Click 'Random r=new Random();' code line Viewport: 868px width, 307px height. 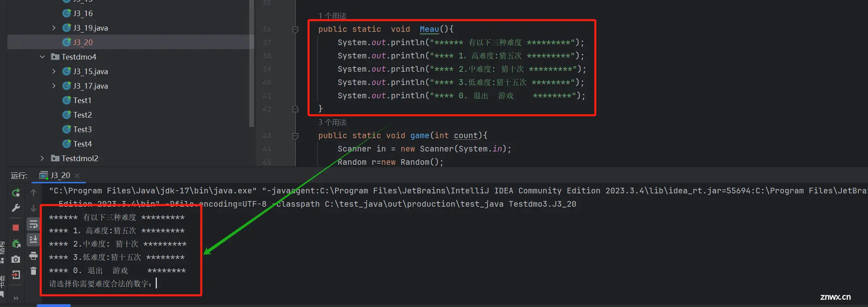point(390,162)
